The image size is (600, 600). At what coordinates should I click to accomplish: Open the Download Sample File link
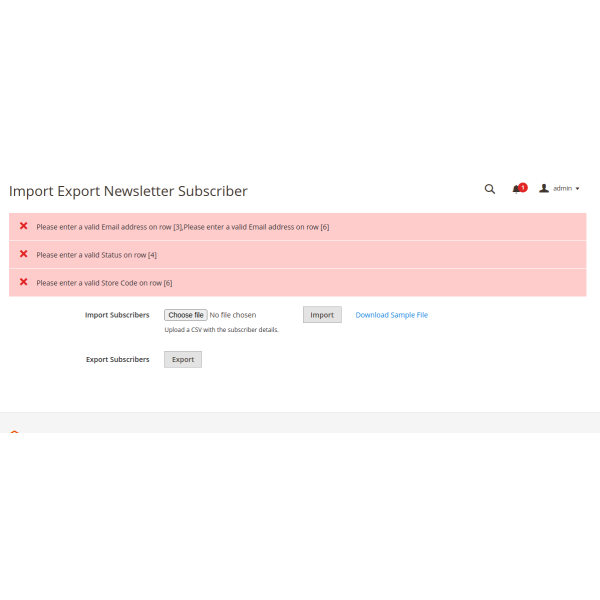click(x=392, y=315)
